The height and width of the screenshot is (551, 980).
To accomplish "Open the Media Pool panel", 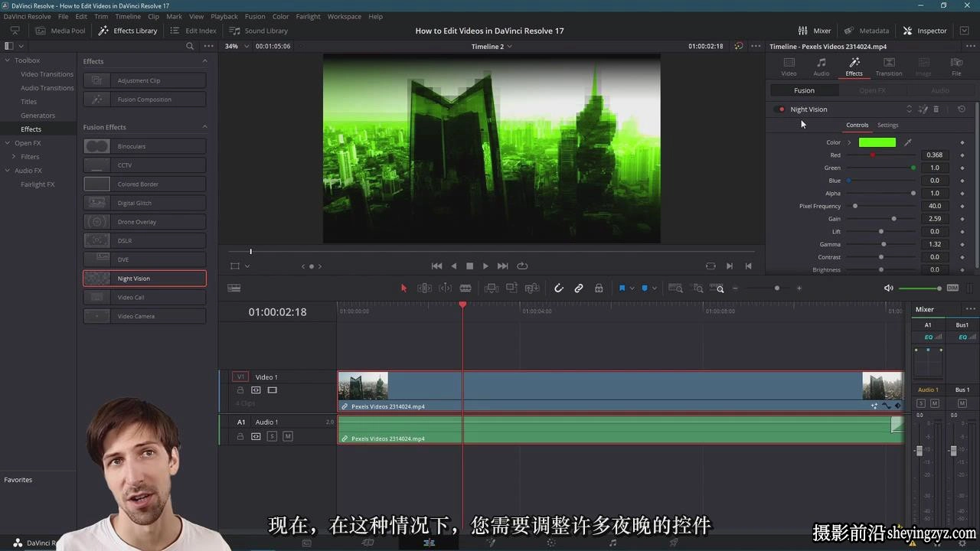I will pyautogui.click(x=60, y=31).
